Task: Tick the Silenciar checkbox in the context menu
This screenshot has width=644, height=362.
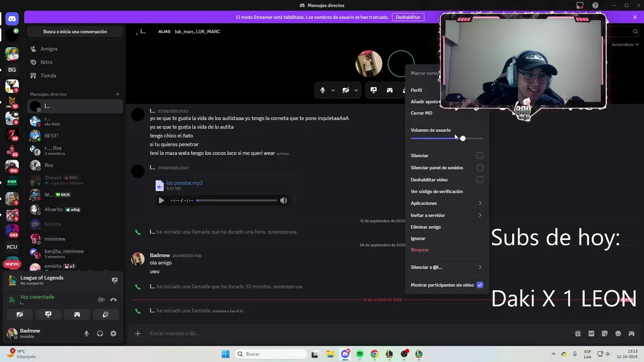Action: pos(480,156)
